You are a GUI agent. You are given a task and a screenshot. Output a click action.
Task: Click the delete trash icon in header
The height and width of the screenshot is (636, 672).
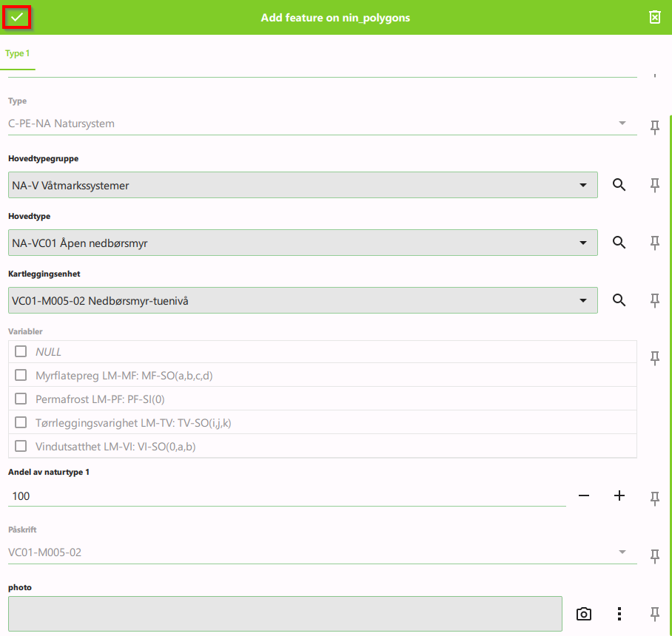pos(654,17)
